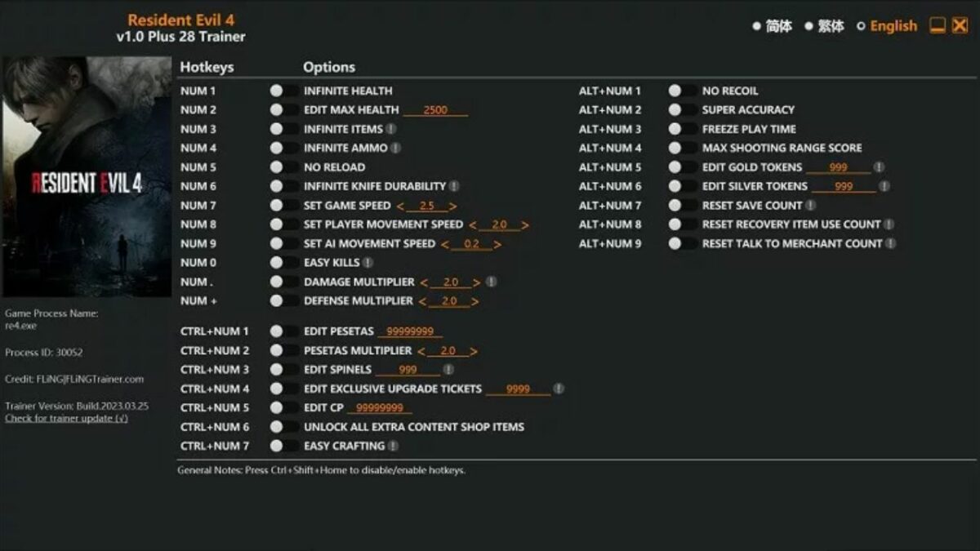Decrease AI movement speed with left arrow
The width and height of the screenshot is (980, 551).
point(445,244)
